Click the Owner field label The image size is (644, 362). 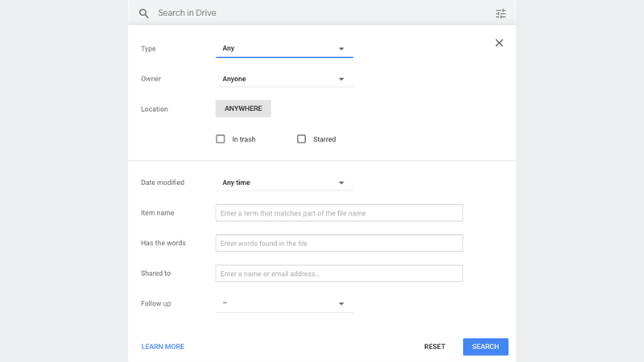151,79
